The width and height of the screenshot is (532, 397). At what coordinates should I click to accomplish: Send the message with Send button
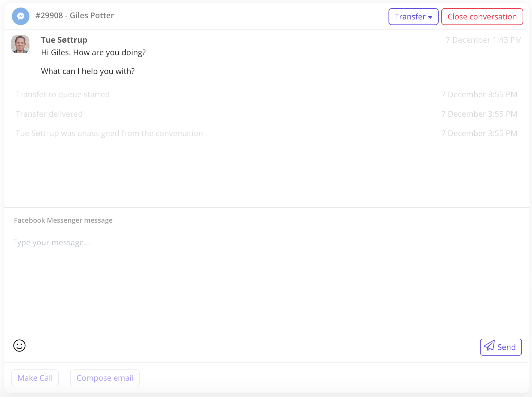(x=501, y=347)
